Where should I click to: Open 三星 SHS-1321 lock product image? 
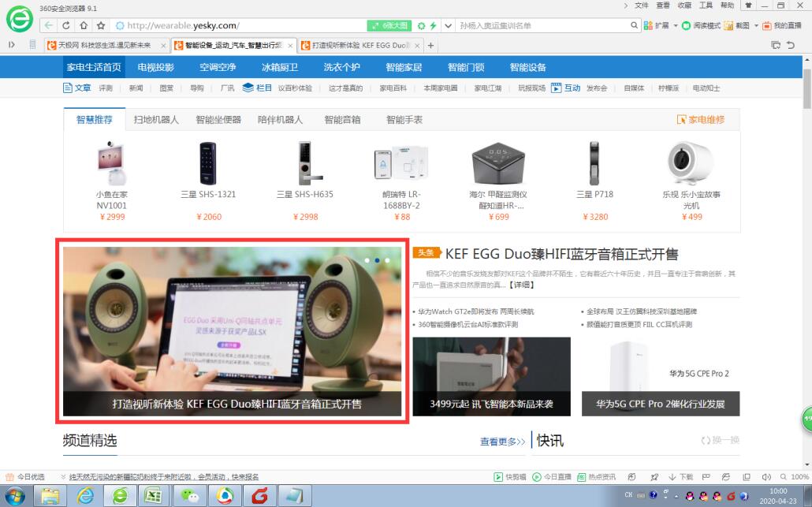tap(208, 163)
